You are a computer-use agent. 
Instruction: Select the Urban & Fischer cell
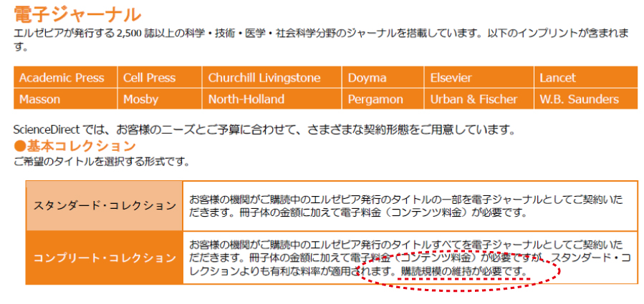pos(479,99)
